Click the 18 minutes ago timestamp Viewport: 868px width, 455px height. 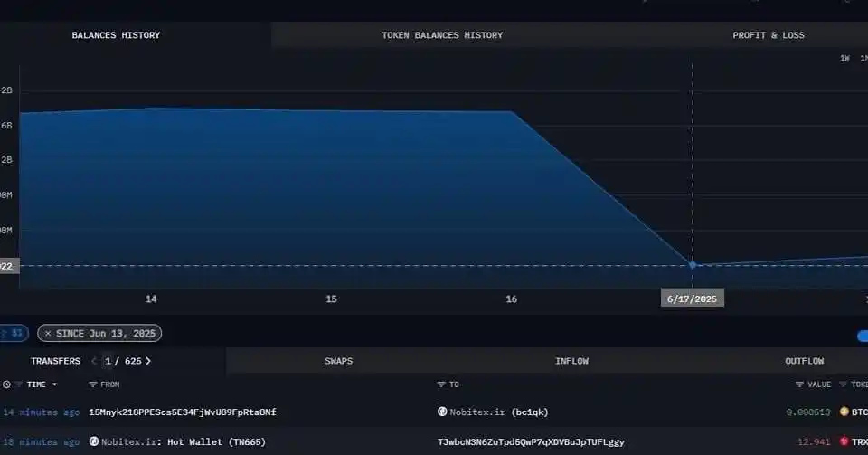coord(41,441)
